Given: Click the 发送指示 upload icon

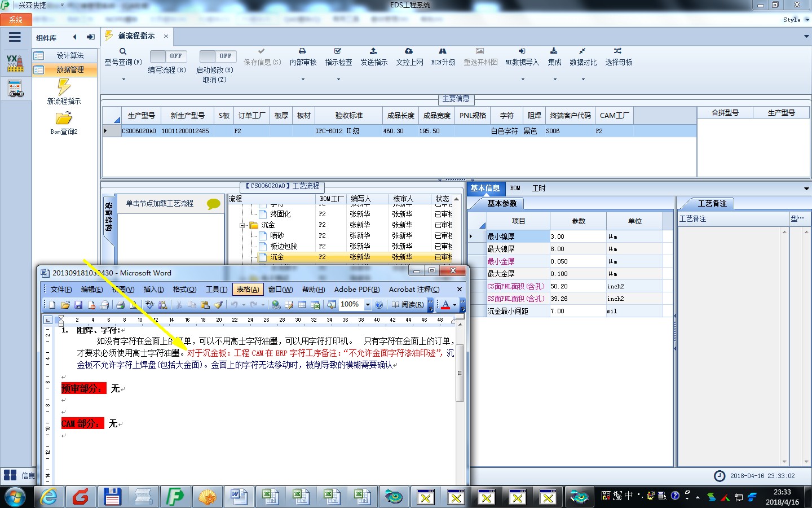Looking at the screenshot, I should tap(373, 51).
